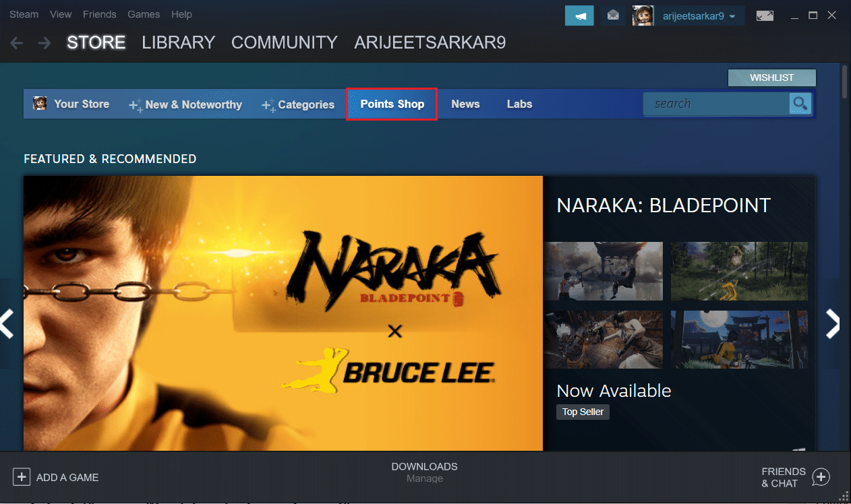Click the store search input field

click(x=715, y=104)
